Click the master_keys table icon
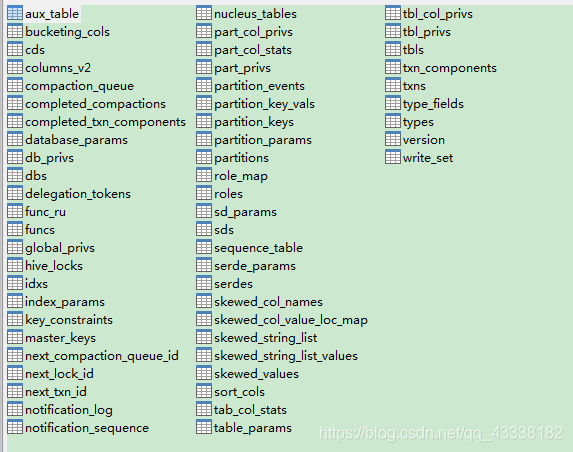Screen dimensions: 573x452 pos(15,338)
